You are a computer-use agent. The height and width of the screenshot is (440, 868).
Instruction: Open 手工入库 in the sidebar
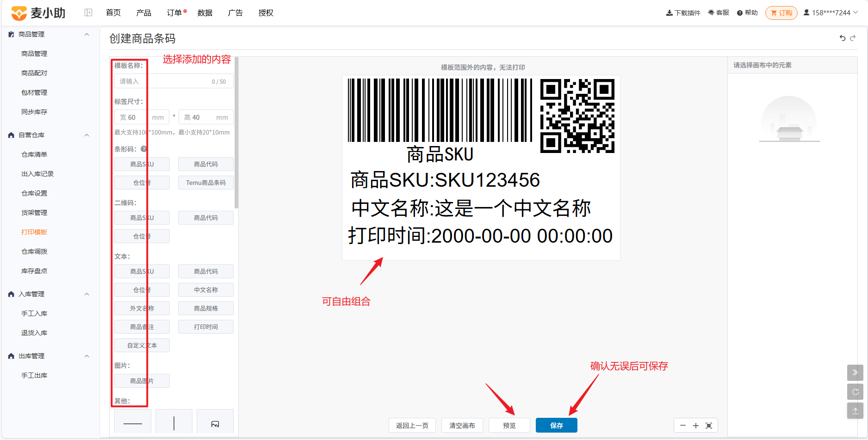34,313
